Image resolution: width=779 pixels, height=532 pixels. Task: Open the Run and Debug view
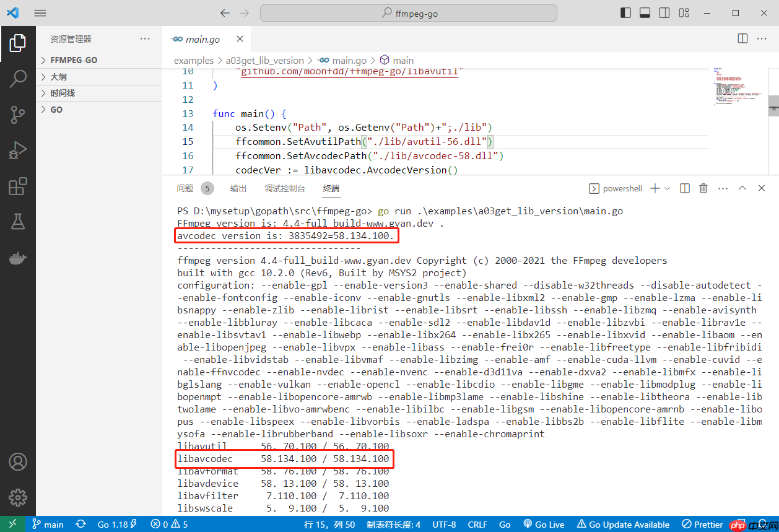coord(18,150)
